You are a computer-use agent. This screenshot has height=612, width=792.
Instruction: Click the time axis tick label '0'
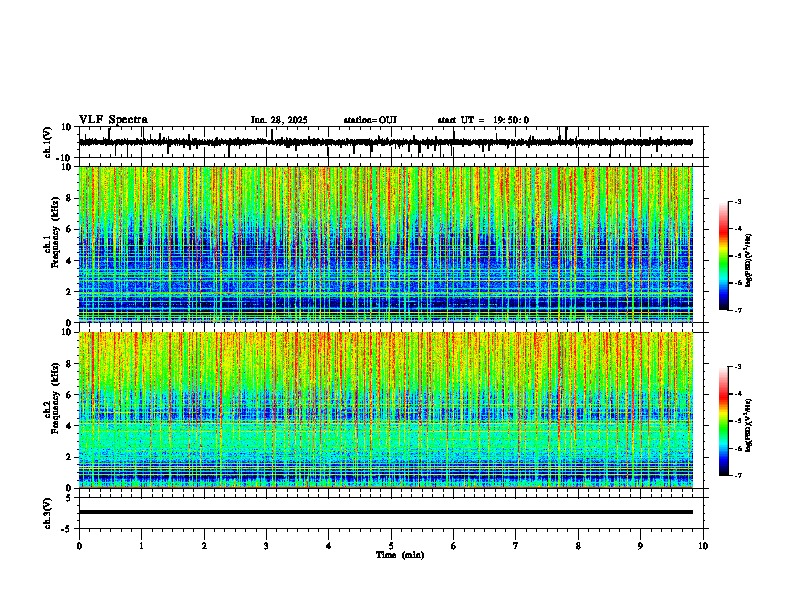[79, 546]
